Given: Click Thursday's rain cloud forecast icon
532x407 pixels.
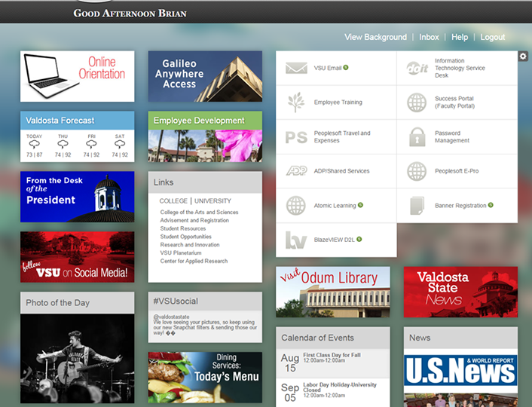Looking at the screenshot, I should coord(63,145).
